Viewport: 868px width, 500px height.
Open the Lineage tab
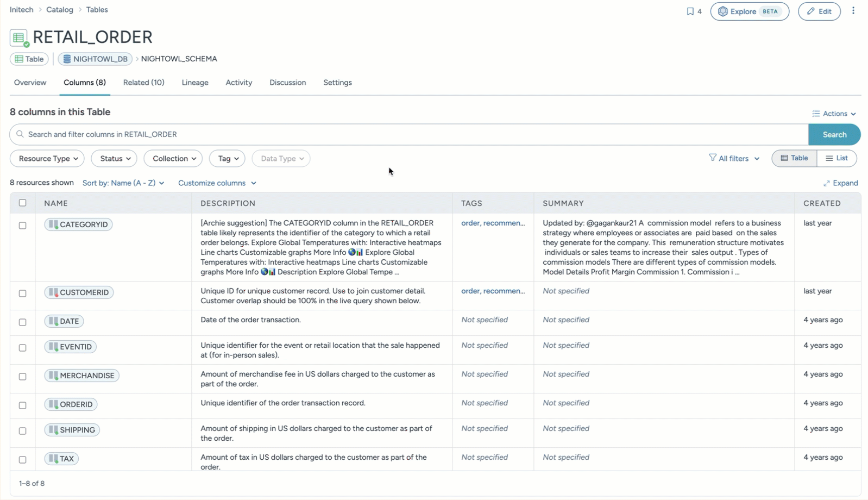point(195,83)
